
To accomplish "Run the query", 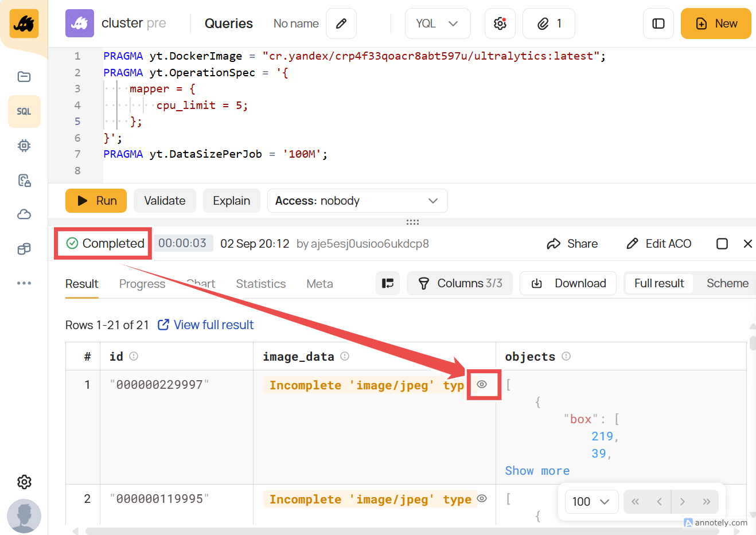I will click(96, 201).
